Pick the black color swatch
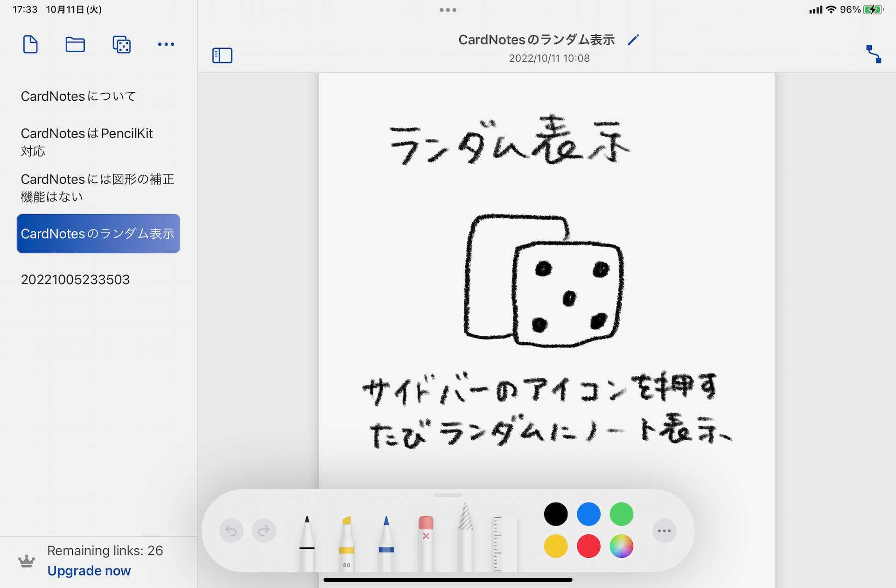The width and height of the screenshot is (896, 588). click(556, 514)
